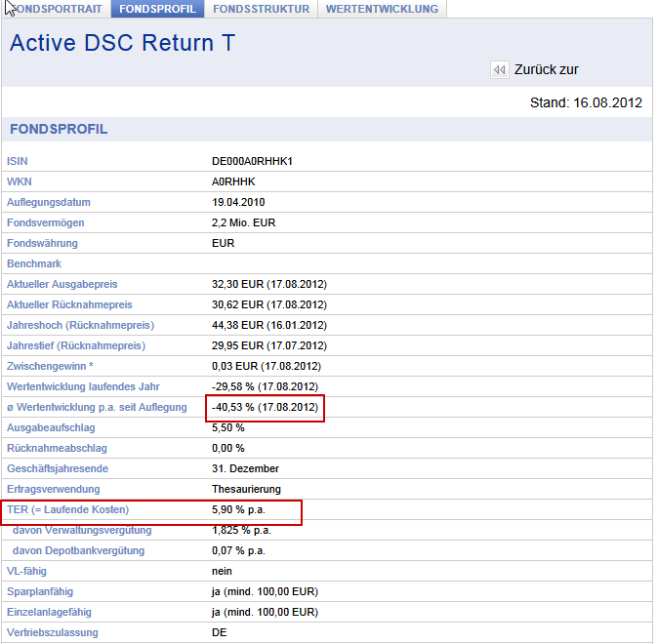Select the 5,90 % p.a. value

(x=238, y=510)
